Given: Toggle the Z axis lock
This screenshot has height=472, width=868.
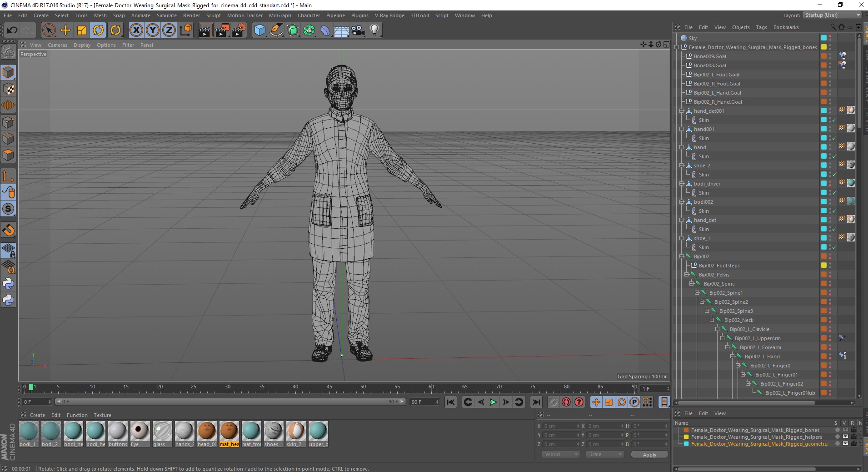Looking at the screenshot, I should tap(169, 30).
